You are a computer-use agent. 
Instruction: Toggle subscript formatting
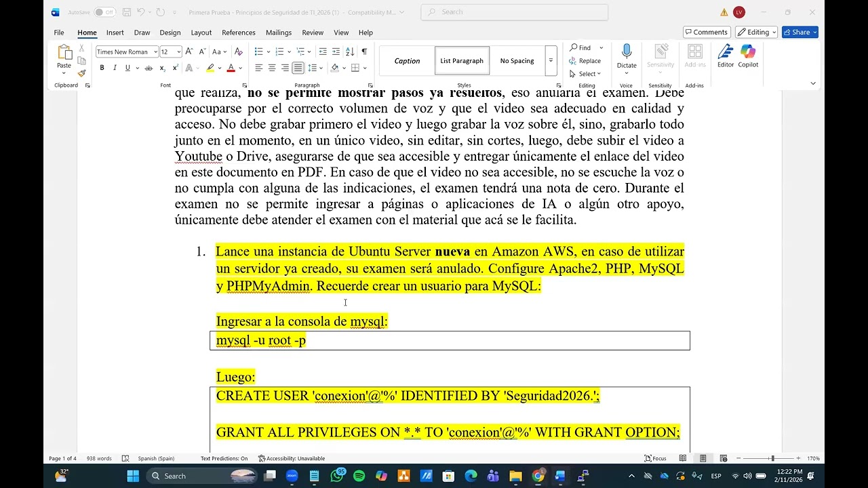pos(162,68)
